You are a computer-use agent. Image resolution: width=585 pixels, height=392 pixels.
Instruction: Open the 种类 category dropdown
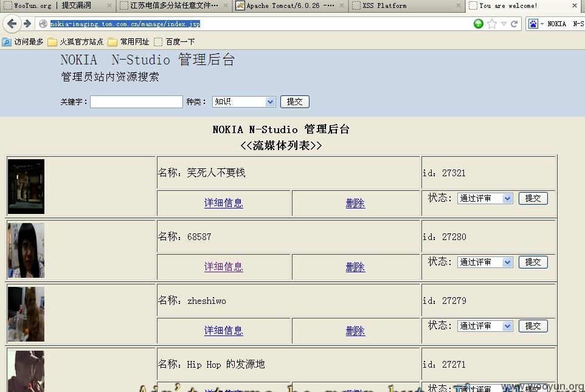[244, 102]
